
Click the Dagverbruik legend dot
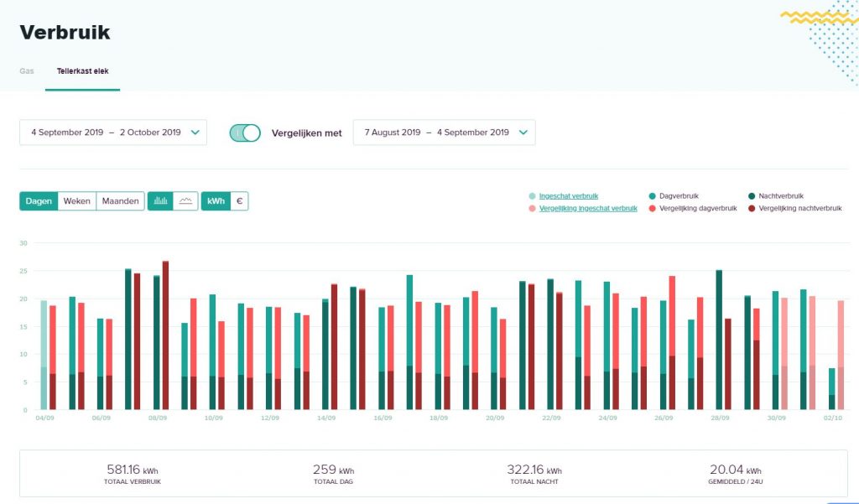[652, 195]
